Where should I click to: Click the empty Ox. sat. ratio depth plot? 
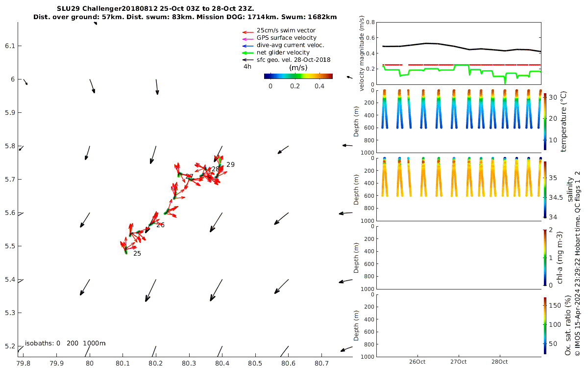[458, 325]
